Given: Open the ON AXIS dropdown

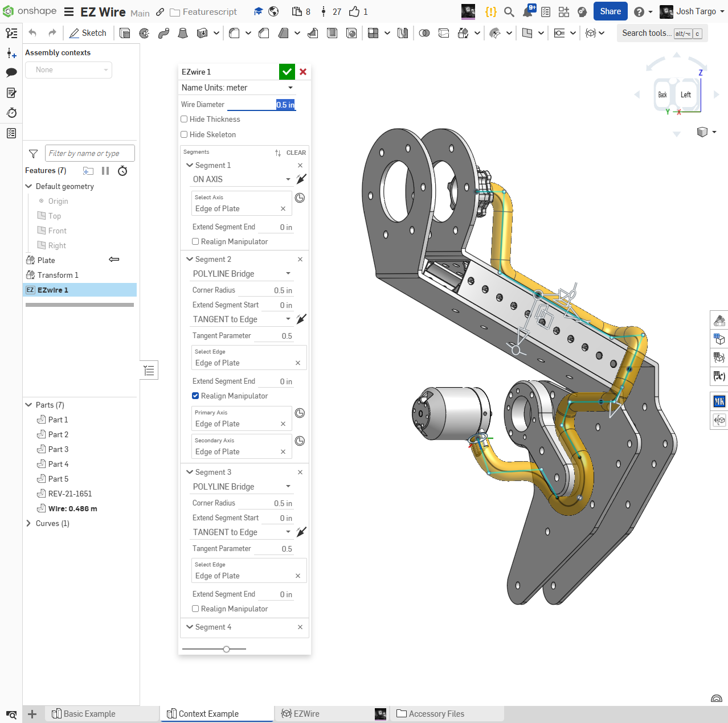Looking at the screenshot, I should [242, 179].
